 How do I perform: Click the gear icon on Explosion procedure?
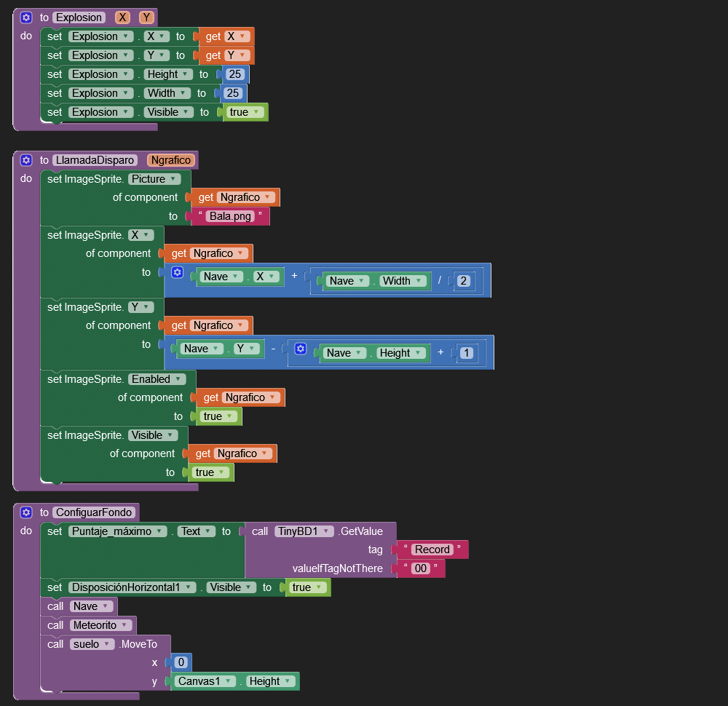pos(26,17)
